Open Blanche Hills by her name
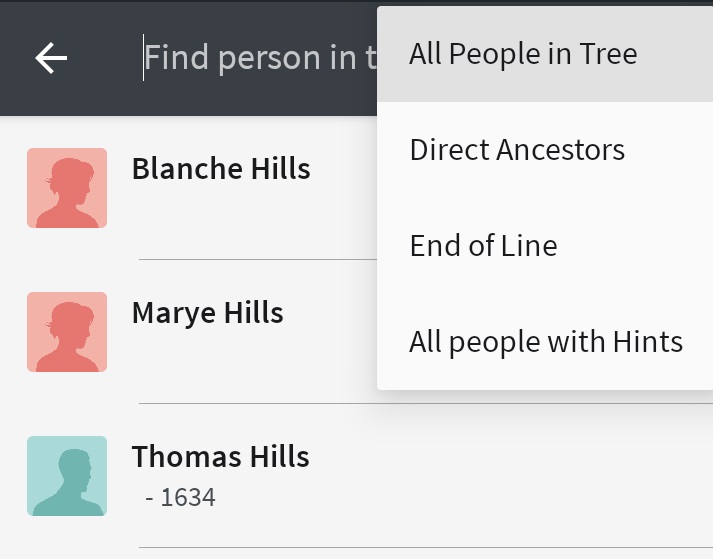713x559 pixels. 221,168
